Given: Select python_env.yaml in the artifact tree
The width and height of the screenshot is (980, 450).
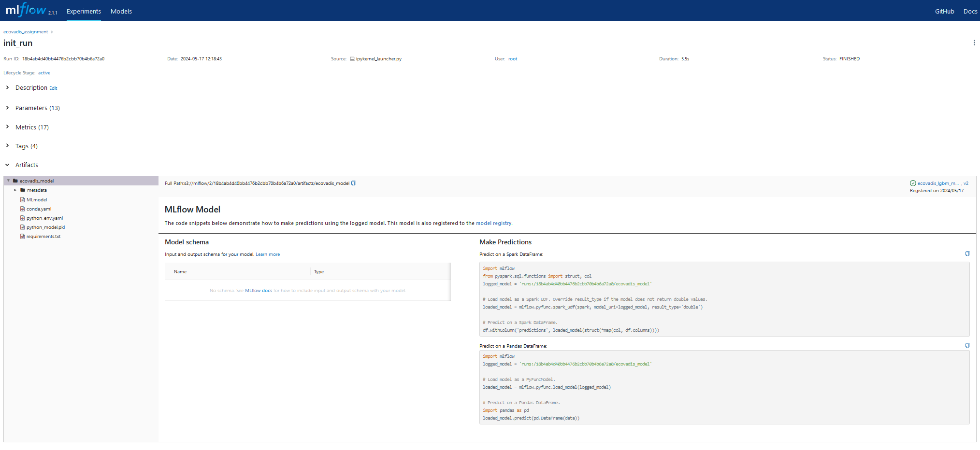Looking at the screenshot, I should [x=44, y=218].
